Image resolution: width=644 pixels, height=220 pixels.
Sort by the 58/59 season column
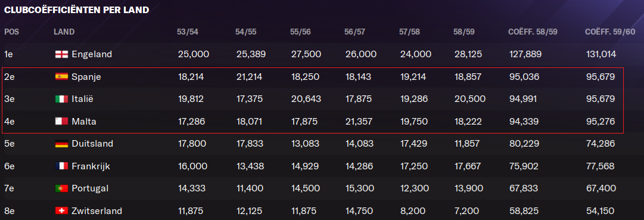point(464,32)
